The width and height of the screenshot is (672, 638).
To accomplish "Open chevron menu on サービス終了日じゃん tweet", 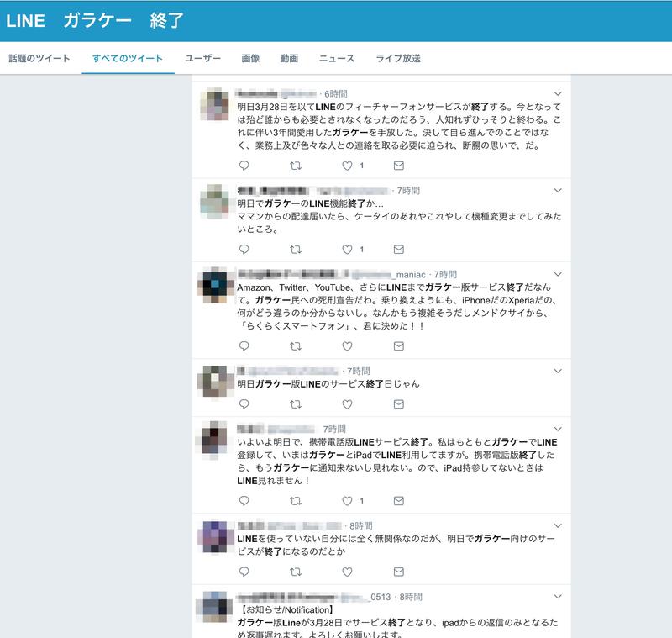I will [x=558, y=371].
